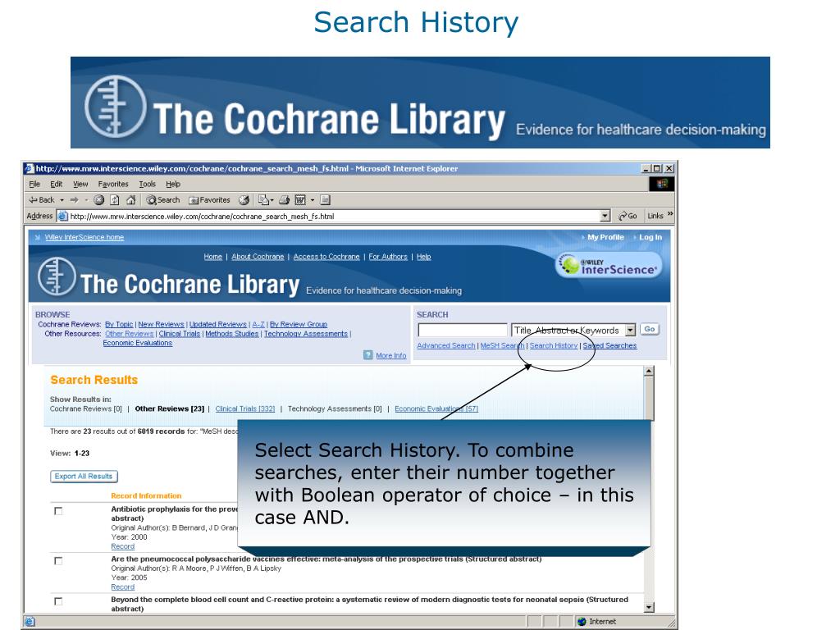Click into the search keyword input field
This screenshot has height=630, width=840.
(463, 330)
